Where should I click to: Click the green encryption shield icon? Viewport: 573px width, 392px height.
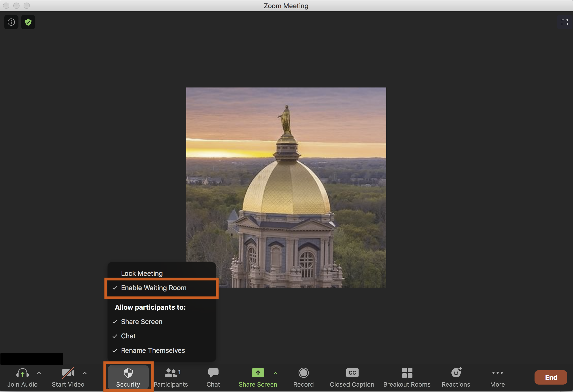pyautogui.click(x=28, y=22)
